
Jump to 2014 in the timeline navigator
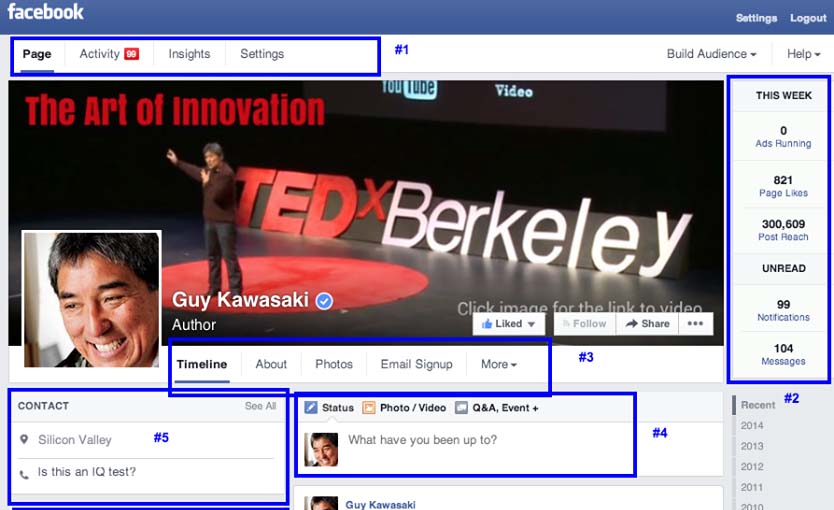(x=752, y=425)
